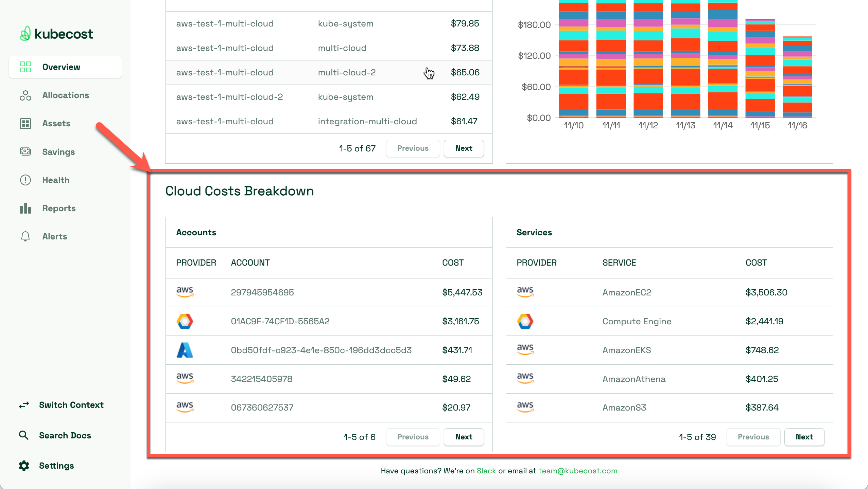Select the 11/13 bar in cost chart
The width and height of the screenshot is (868, 489).
click(x=685, y=59)
